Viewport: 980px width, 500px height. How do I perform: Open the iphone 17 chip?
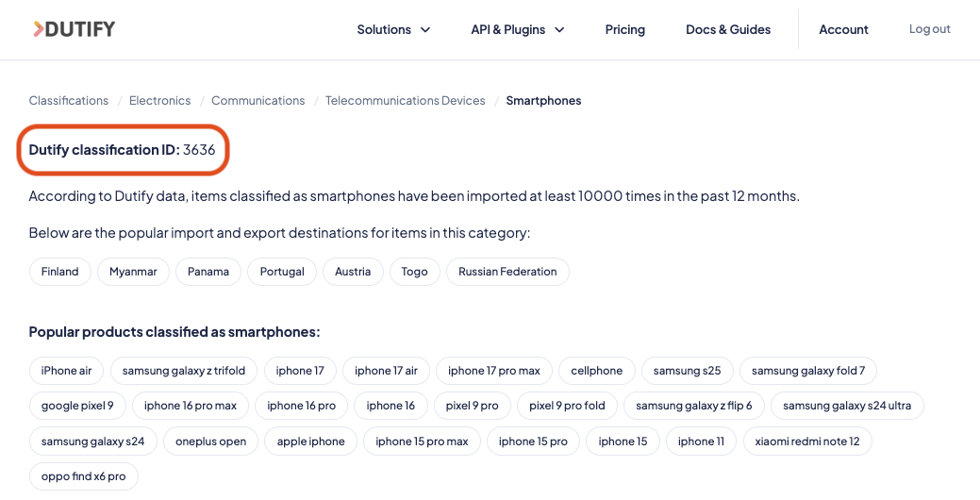point(300,371)
